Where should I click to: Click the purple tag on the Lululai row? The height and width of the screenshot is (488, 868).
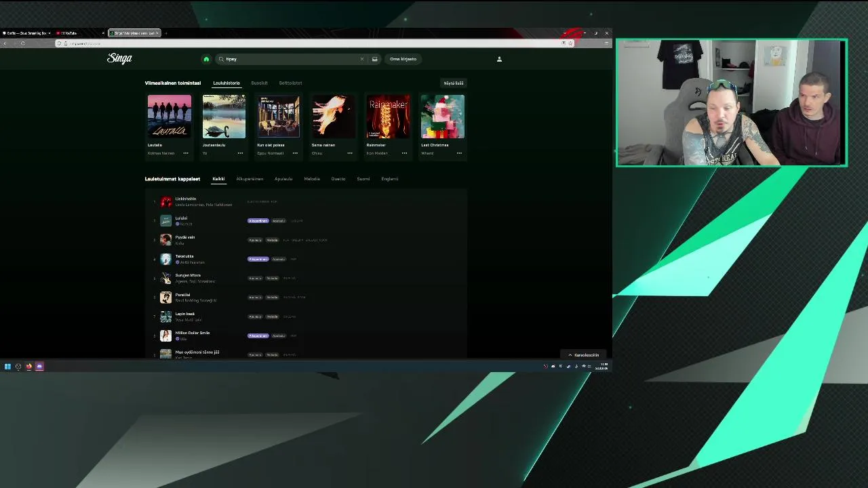pyautogui.click(x=258, y=221)
